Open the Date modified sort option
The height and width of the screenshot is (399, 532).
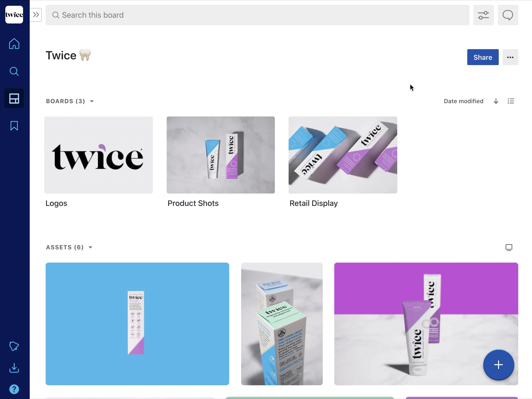click(x=464, y=101)
